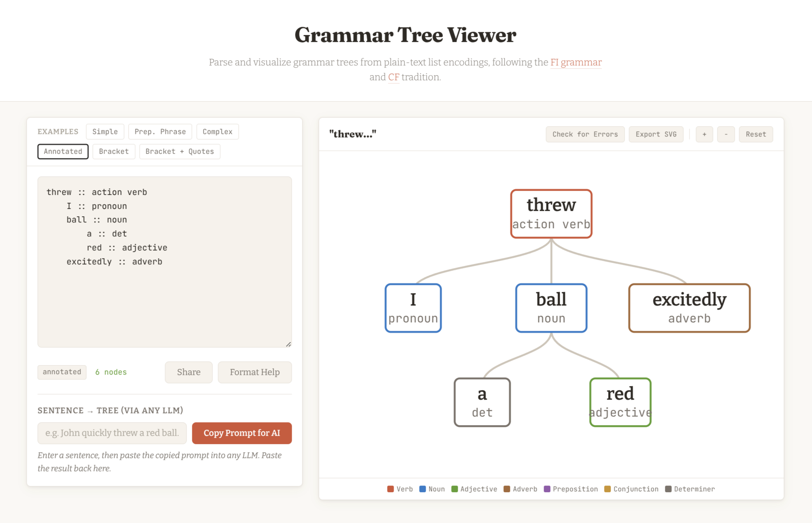Choose the Bracket example format

pos(114,151)
